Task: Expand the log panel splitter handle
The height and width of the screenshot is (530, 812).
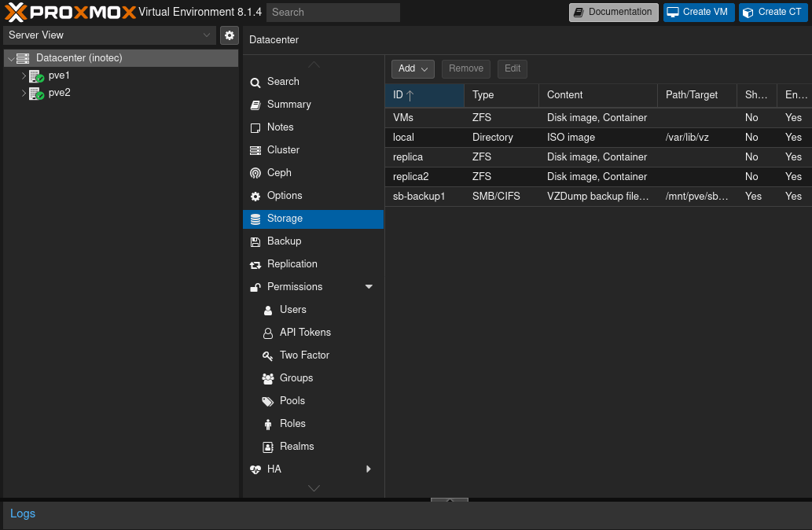Action: tap(450, 500)
